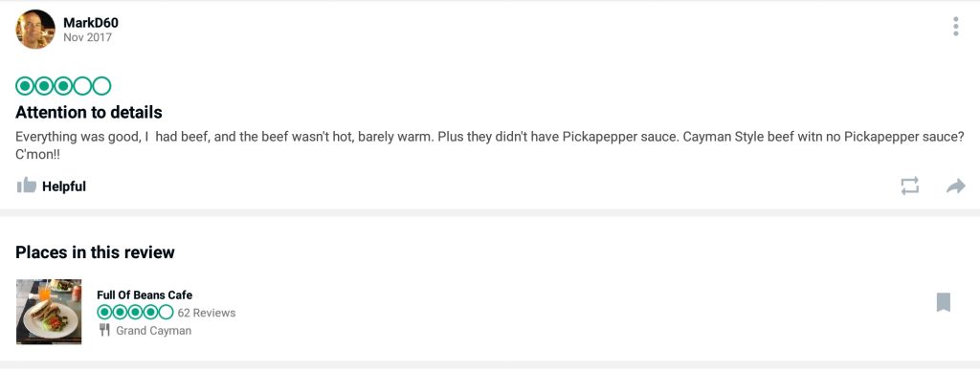Tap the thumbs-up Helpful icon
This screenshot has height=371, width=980.
click(x=26, y=185)
